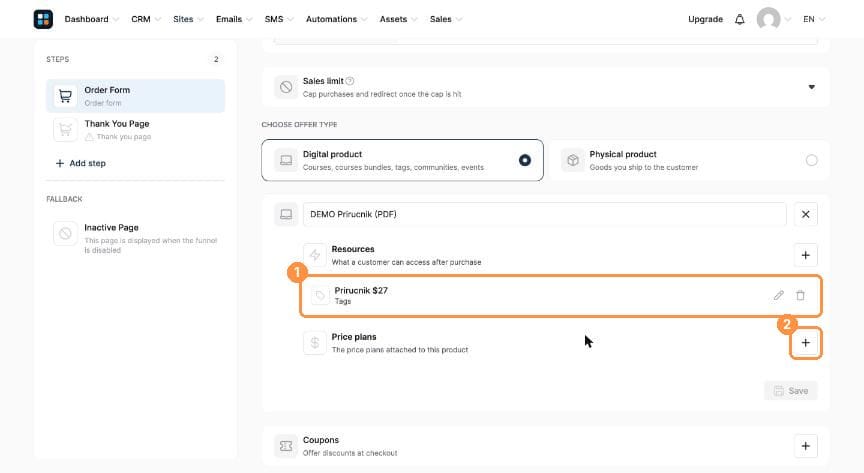Click the Physical product box icon
The height and width of the screenshot is (473, 864).
pos(573,160)
